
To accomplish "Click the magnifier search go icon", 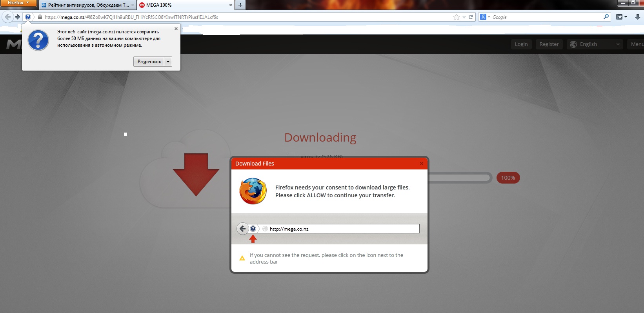I will [x=606, y=17].
